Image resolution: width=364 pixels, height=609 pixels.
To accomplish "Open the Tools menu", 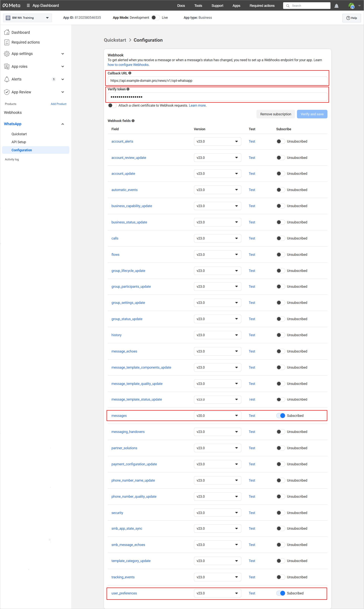I will (x=198, y=6).
